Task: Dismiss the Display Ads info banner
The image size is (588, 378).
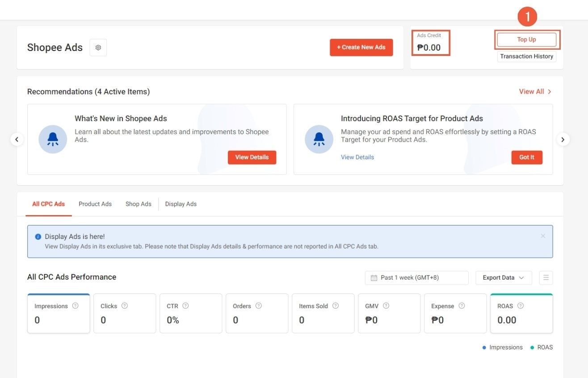Action: [x=543, y=236]
